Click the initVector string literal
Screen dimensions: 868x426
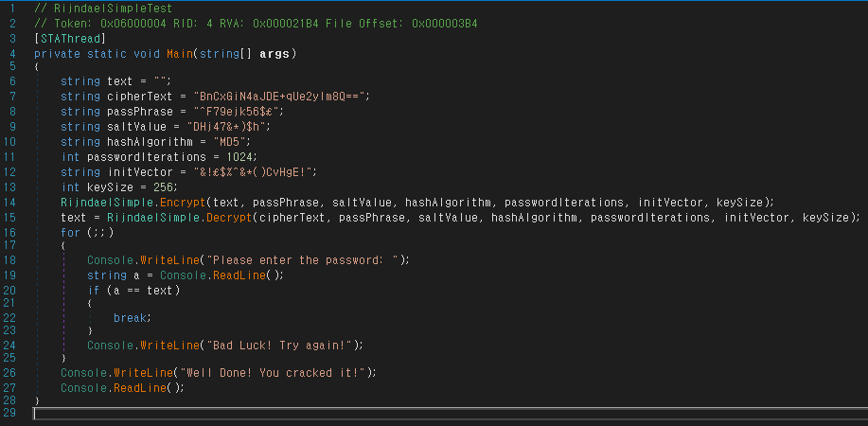[253, 171]
